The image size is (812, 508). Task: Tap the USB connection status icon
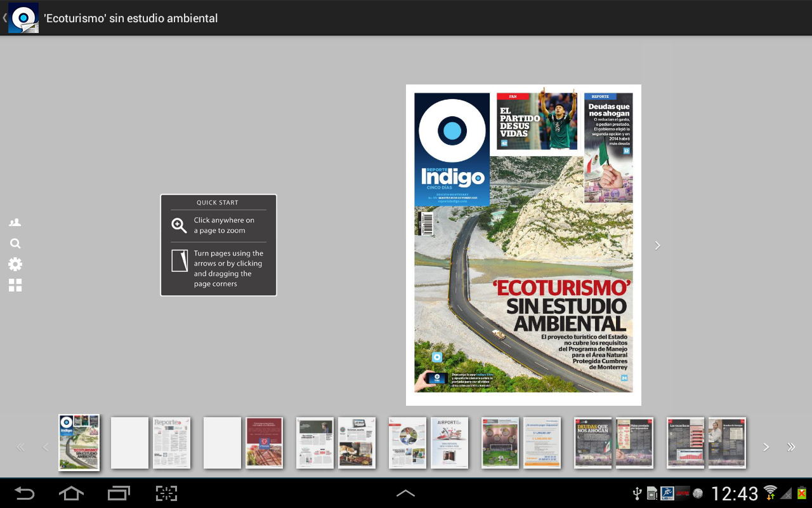click(638, 493)
